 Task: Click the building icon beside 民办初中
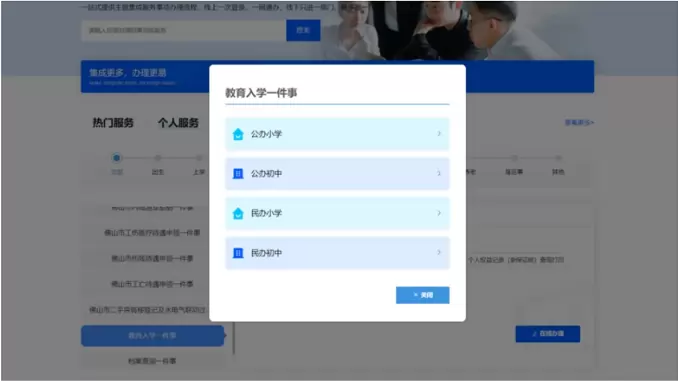(x=238, y=253)
